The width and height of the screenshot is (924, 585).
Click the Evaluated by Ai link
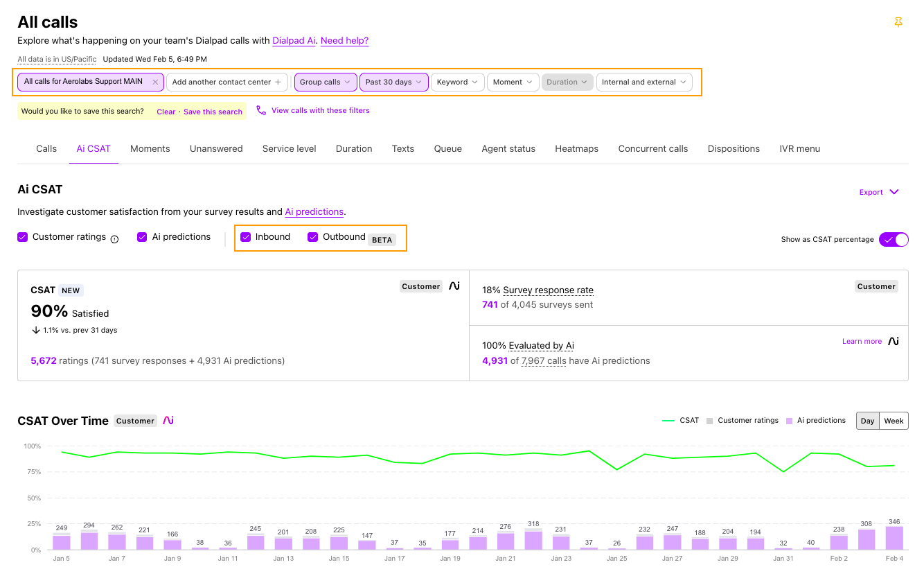[541, 346]
